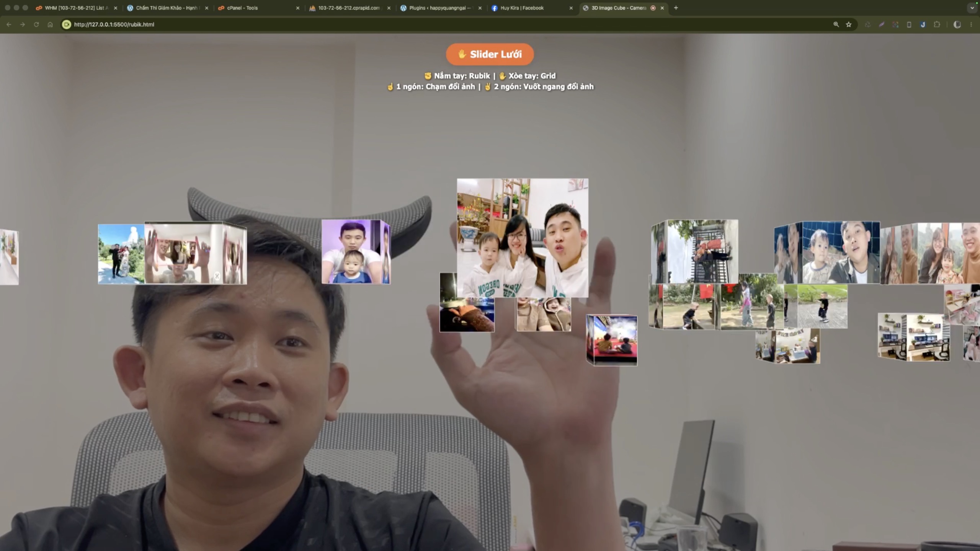Expand the tab search chevron in the tab strip
Screen dimensions: 980x551
[x=972, y=8]
